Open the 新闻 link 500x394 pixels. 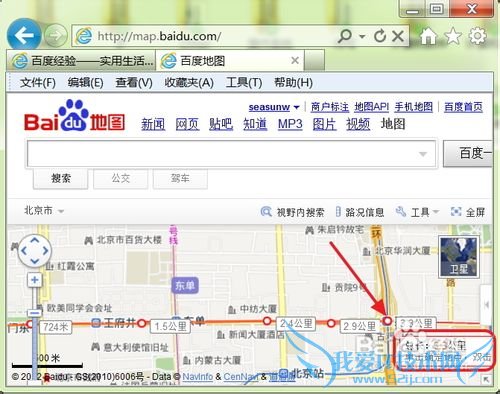coord(153,124)
